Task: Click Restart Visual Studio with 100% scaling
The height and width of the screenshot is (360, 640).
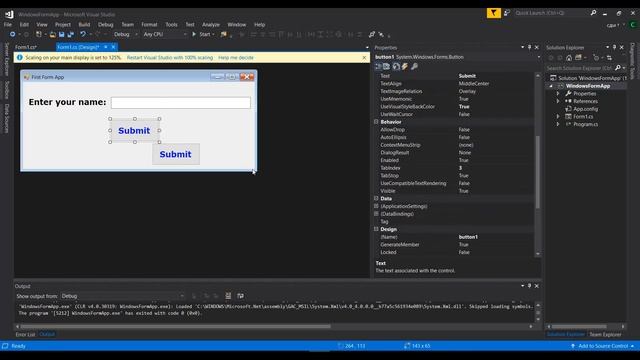Action: [170, 58]
